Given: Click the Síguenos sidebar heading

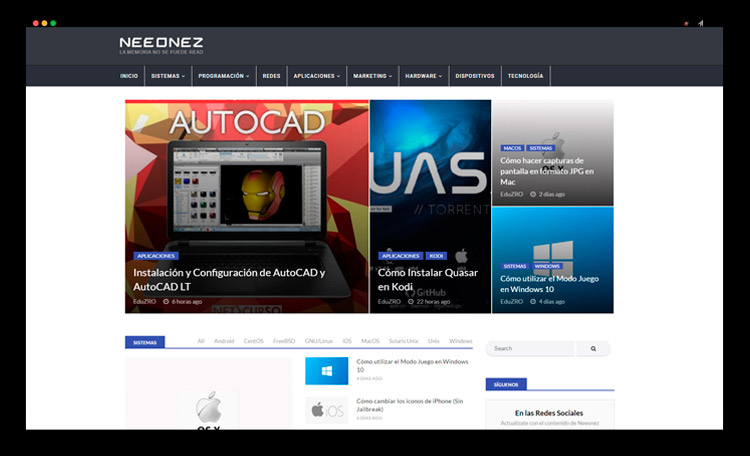Looking at the screenshot, I should coord(506,384).
